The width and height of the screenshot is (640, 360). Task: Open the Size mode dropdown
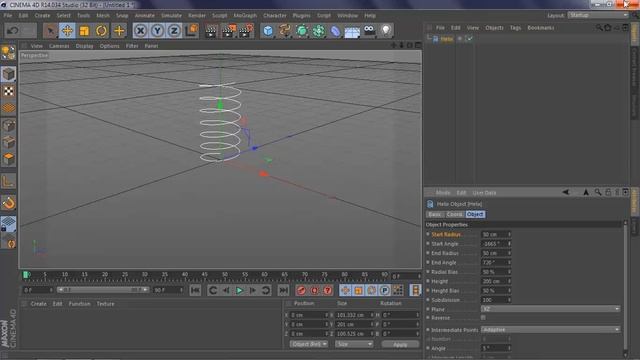[354, 344]
